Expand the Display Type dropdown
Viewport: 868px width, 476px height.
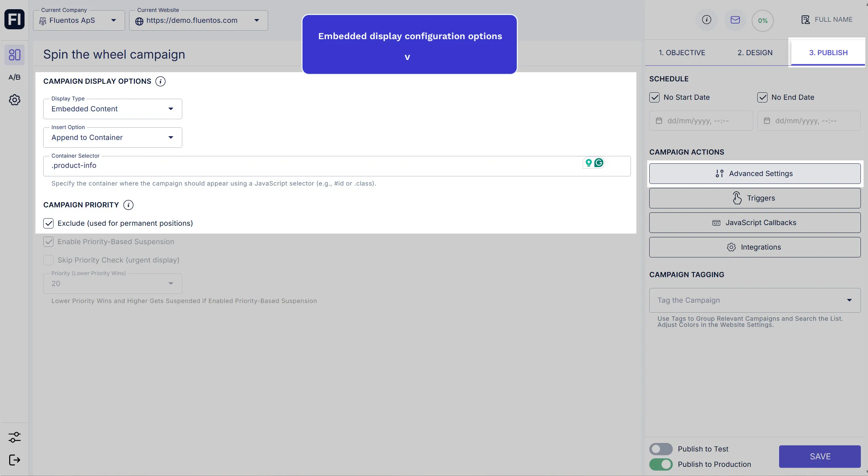(x=112, y=109)
